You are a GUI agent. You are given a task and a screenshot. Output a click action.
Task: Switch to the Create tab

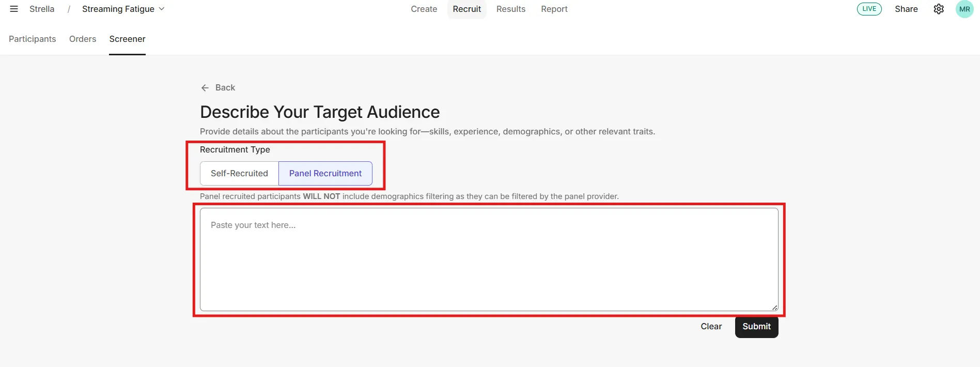[424, 9]
